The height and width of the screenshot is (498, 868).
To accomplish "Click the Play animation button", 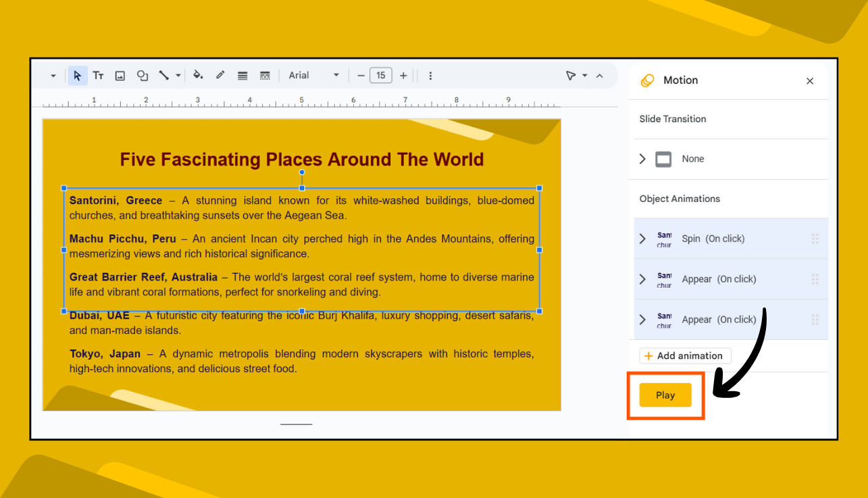I will [665, 395].
